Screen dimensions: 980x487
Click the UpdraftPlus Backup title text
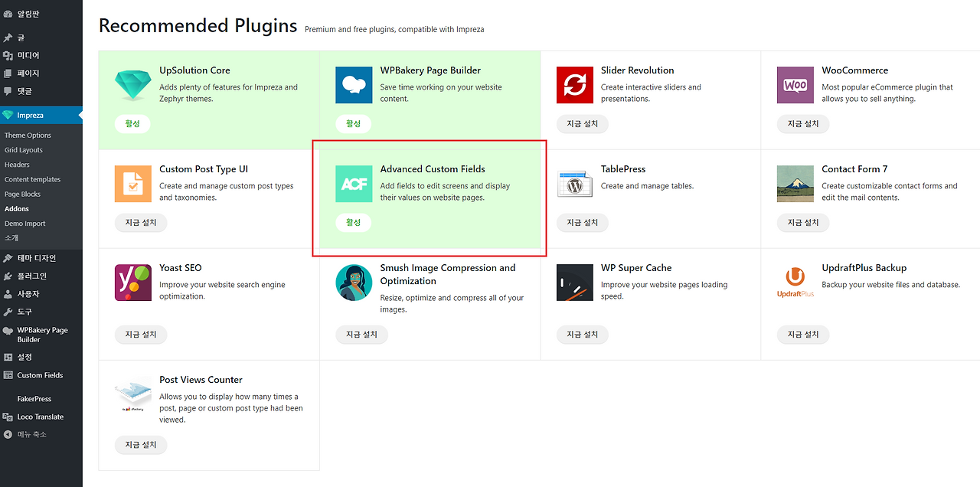[x=864, y=268]
